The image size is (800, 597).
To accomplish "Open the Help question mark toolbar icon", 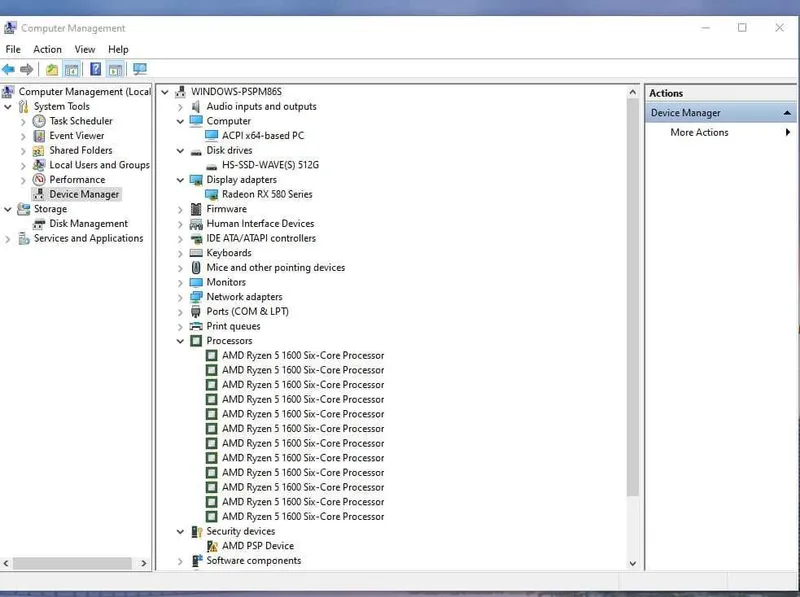I will pyautogui.click(x=95, y=69).
